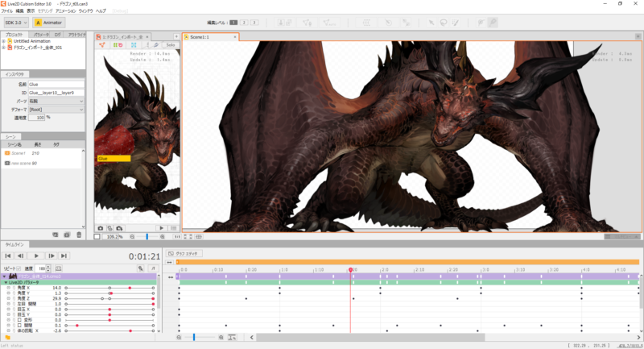Switch to the パラメータ tab

(x=41, y=35)
